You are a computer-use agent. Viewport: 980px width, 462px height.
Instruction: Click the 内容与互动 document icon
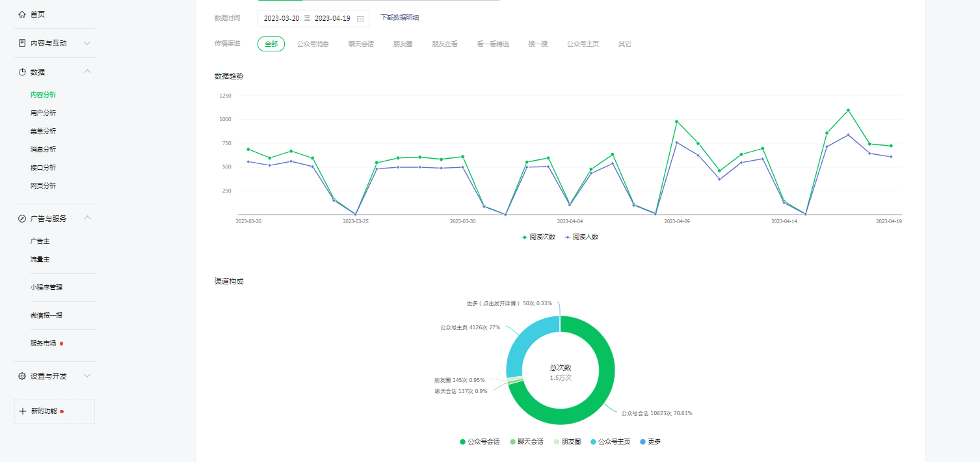click(22, 43)
